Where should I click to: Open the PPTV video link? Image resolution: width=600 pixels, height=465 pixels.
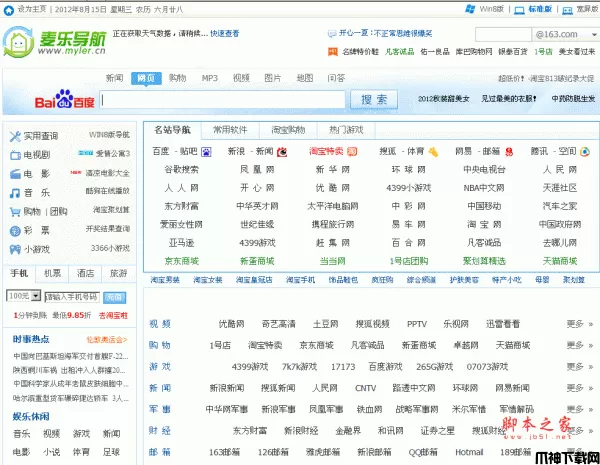point(417,324)
